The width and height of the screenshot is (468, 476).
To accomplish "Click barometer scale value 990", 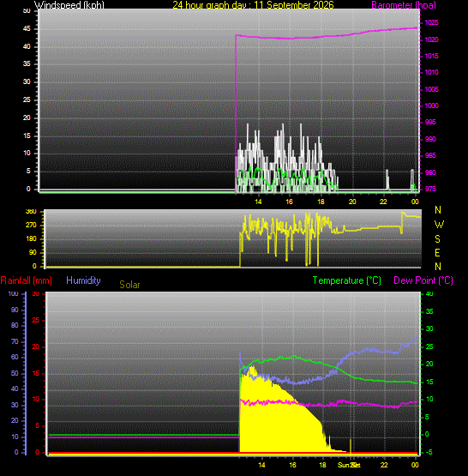I will click(430, 139).
